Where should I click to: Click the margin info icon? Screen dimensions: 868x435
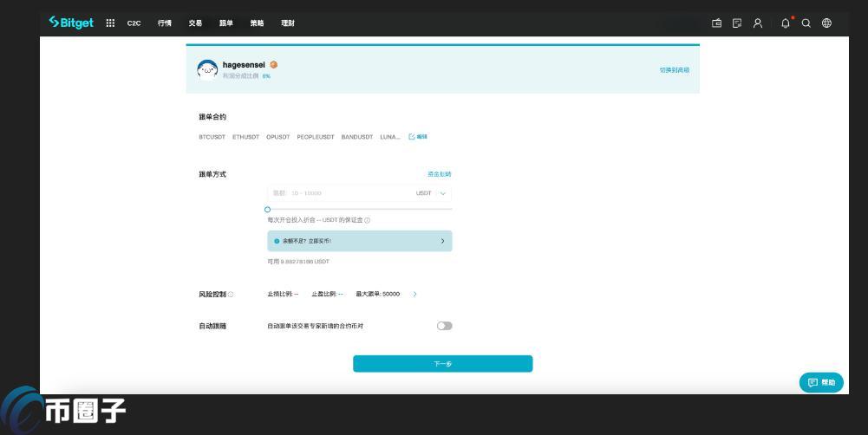click(368, 220)
